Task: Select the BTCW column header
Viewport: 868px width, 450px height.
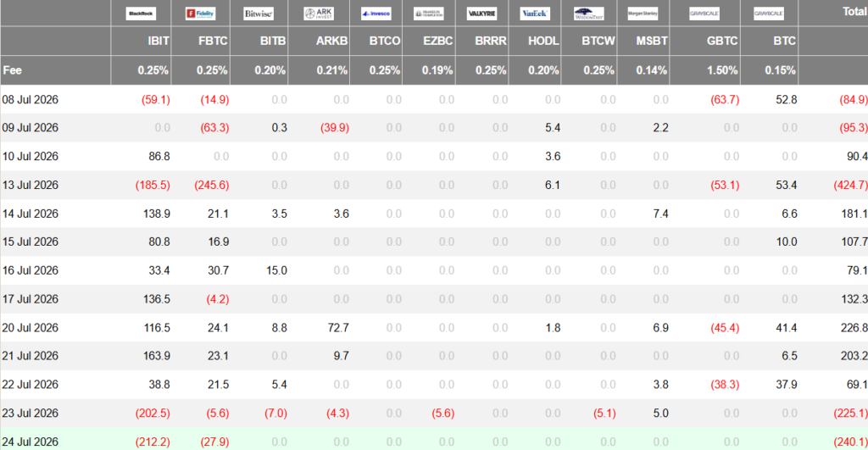Action: [x=598, y=41]
